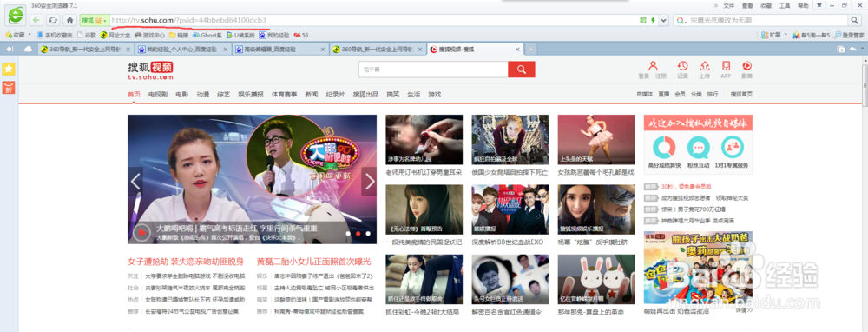This screenshot has width=868, height=332.
Task: Click the yellow star favorites sidebar icon
Action: (x=9, y=69)
